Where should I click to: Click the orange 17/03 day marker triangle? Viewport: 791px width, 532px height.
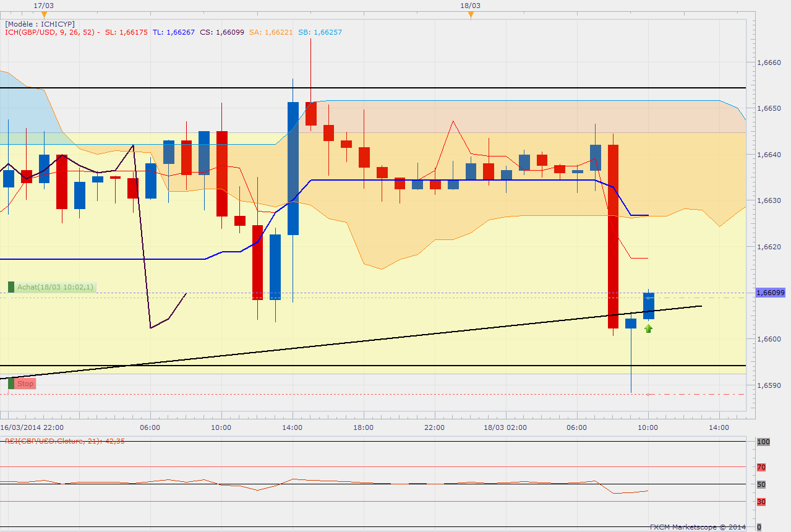[x=43, y=15]
